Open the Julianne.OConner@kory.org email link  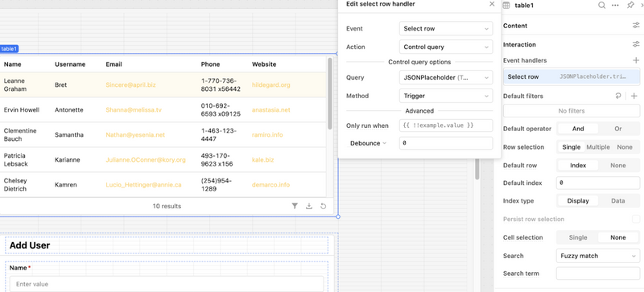(x=146, y=160)
